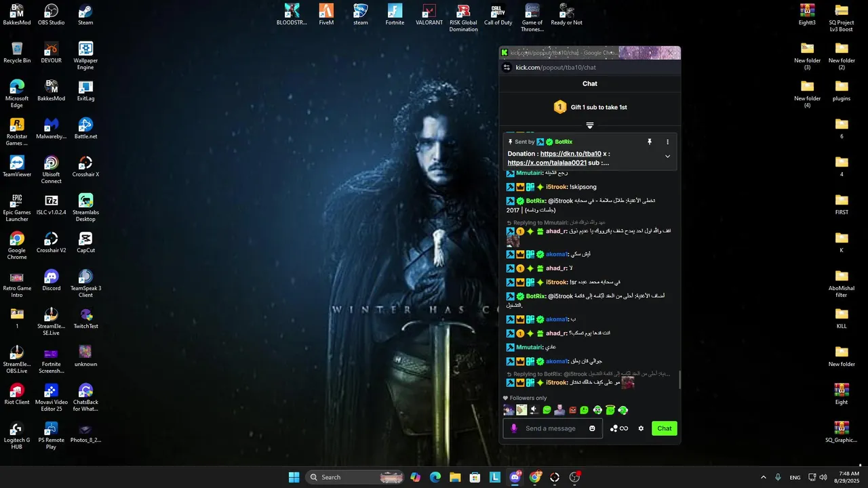Screen dimensions: 868x488
Task: Open Discord from the taskbar
Action: pyautogui.click(x=515, y=477)
